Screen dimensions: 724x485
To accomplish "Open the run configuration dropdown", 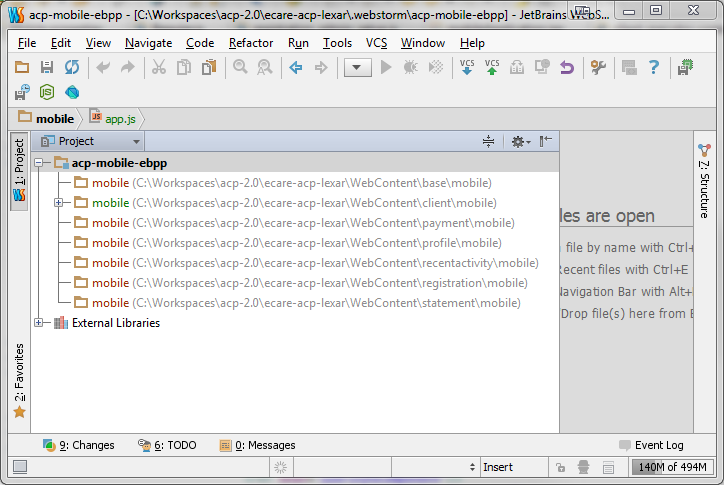I will 357,67.
